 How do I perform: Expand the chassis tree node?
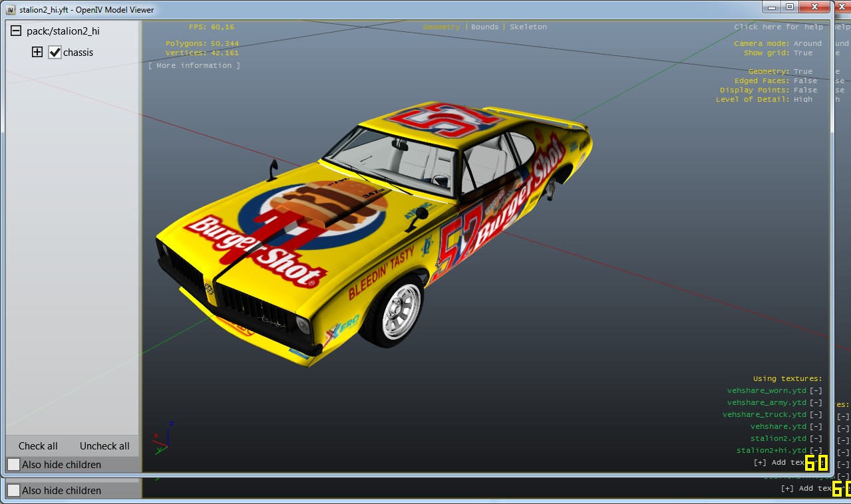click(x=37, y=52)
